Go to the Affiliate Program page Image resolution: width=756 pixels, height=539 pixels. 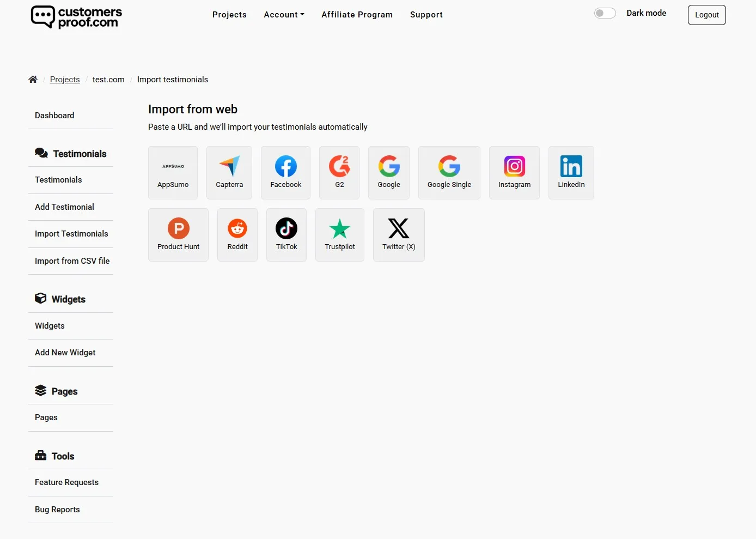pos(357,15)
